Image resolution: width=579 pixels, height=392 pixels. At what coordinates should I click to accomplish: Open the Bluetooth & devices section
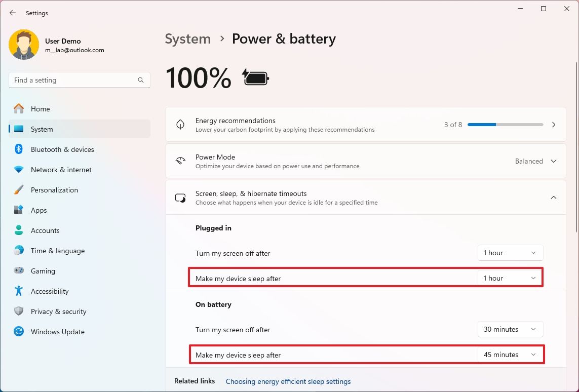point(62,149)
